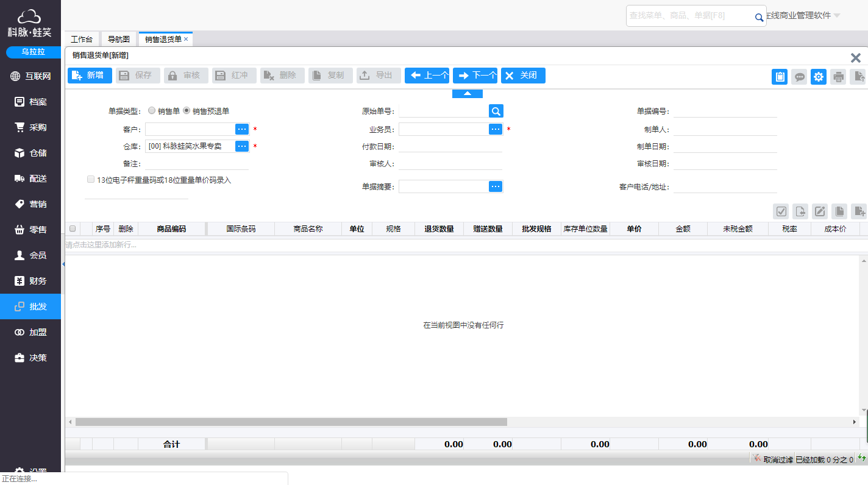Click the pencil edit icon above the grid

point(820,211)
